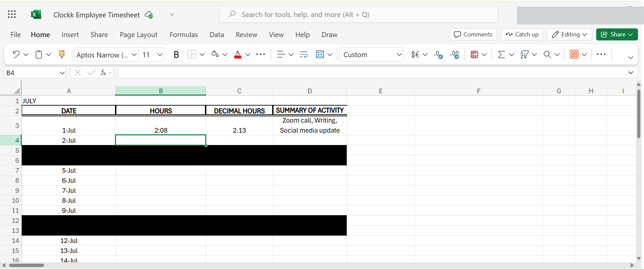This screenshot has height=269, width=644.
Task: Click the Excel logo icon
Action: pyautogui.click(x=36, y=14)
